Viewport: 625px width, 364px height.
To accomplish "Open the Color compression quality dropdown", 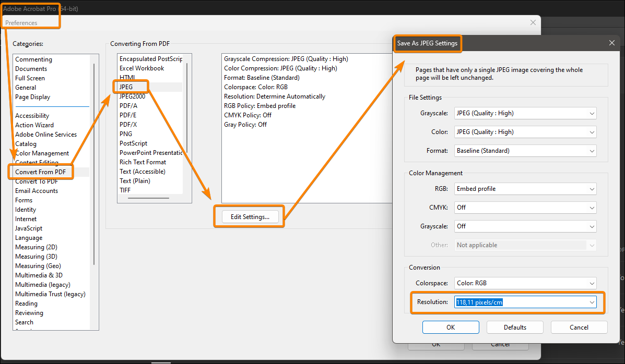I will click(x=525, y=131).
